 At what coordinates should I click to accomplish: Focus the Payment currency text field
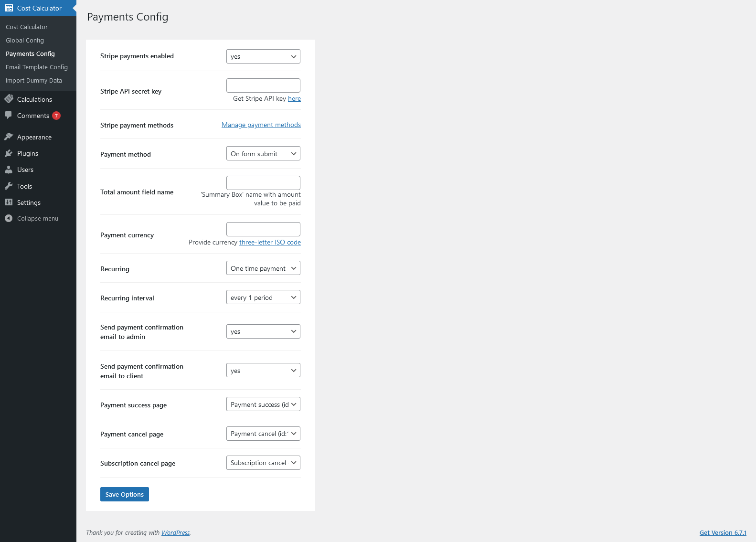coord(263,229)
